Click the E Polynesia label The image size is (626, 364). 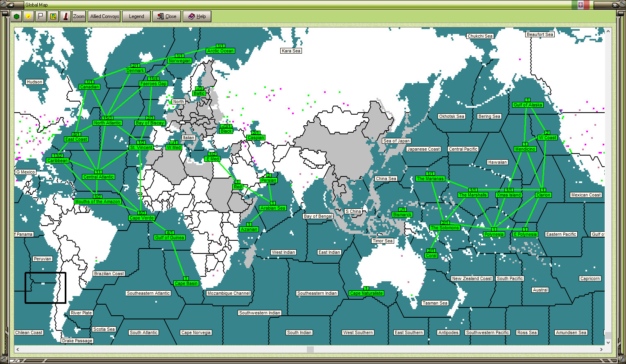click(x=525, y=234)
